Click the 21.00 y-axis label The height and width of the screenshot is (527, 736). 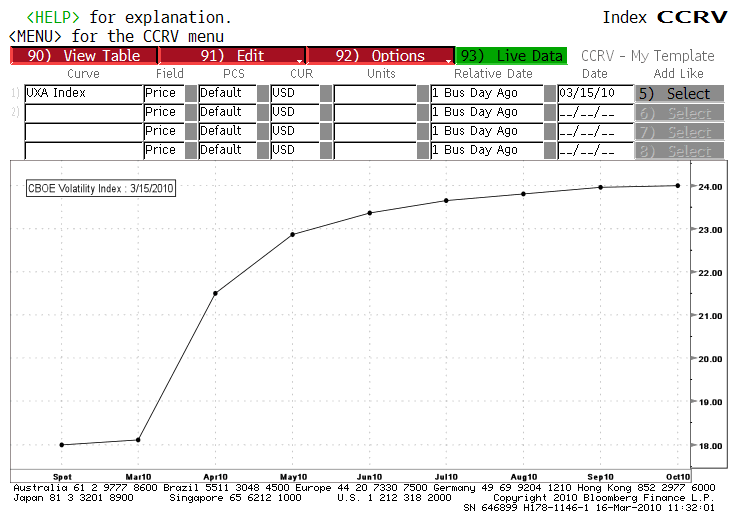click(x=710, y=316)
